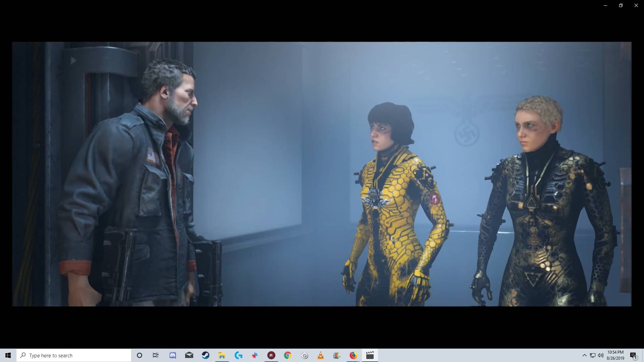This screenshot has width=644, height=362.
Task: Open clock showing 10:54 PM
Action: (615, 355)
